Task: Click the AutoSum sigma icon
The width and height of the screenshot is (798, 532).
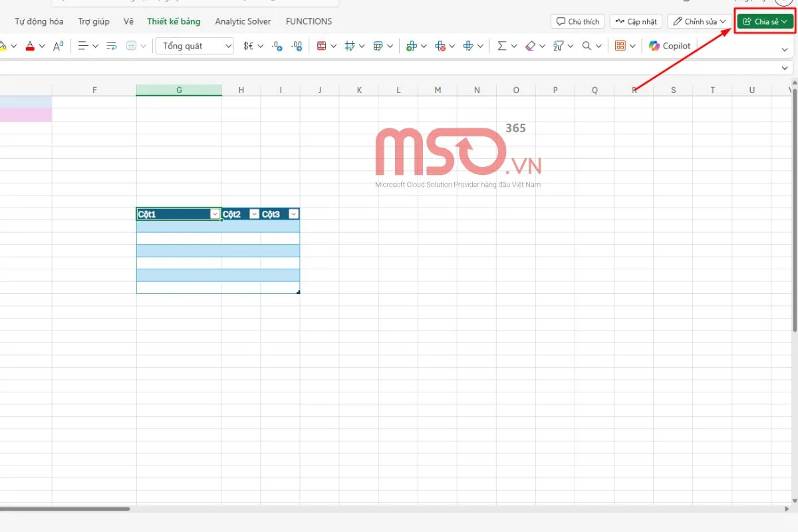Action: (x=501, y=46)
